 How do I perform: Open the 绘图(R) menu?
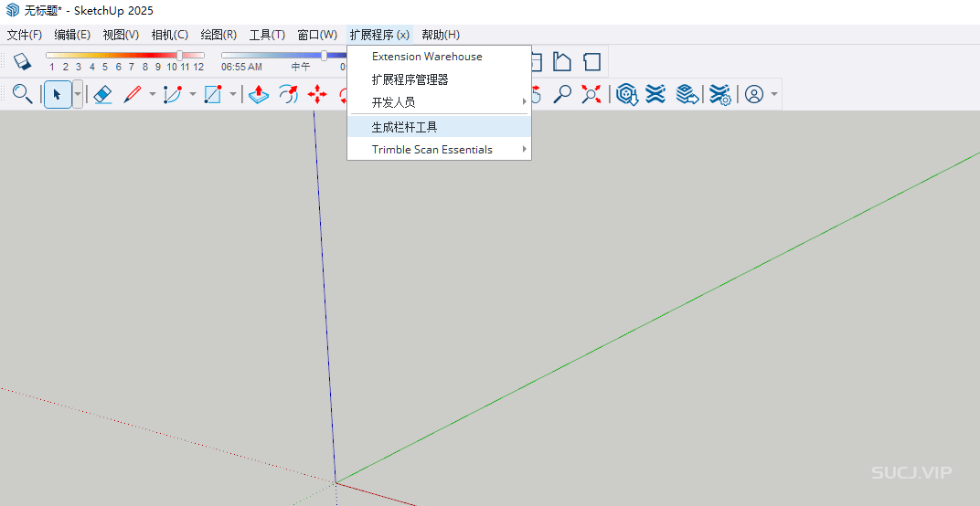tap(218, 35)
